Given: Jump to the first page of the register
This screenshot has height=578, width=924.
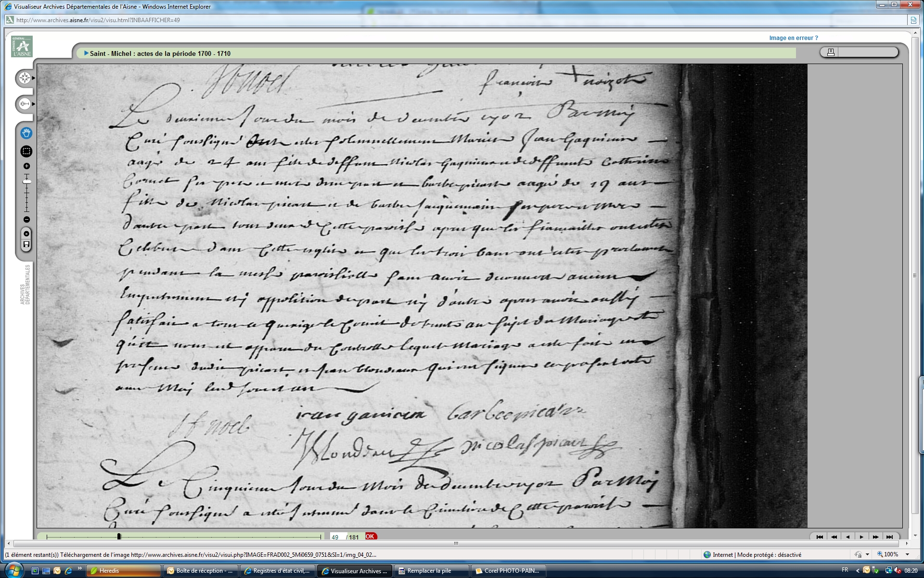Looking at the screenshot, I should tap(820, 537).
